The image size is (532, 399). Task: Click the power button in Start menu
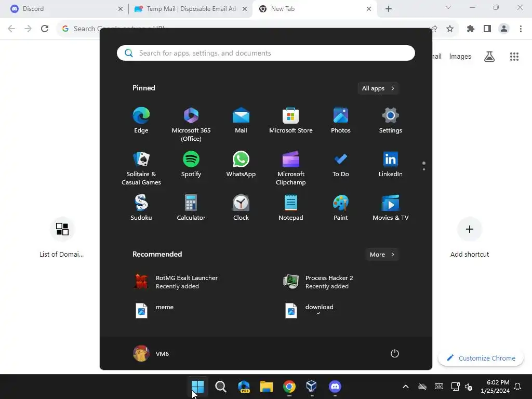coord(395,353)
